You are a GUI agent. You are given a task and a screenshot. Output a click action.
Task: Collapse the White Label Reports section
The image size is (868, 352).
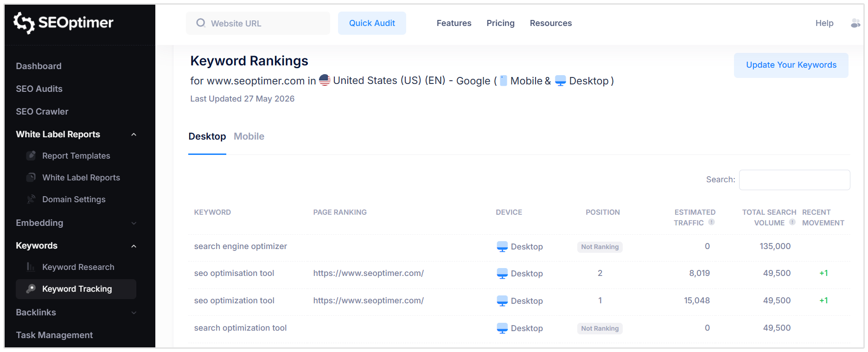click(x=134, y=134)
